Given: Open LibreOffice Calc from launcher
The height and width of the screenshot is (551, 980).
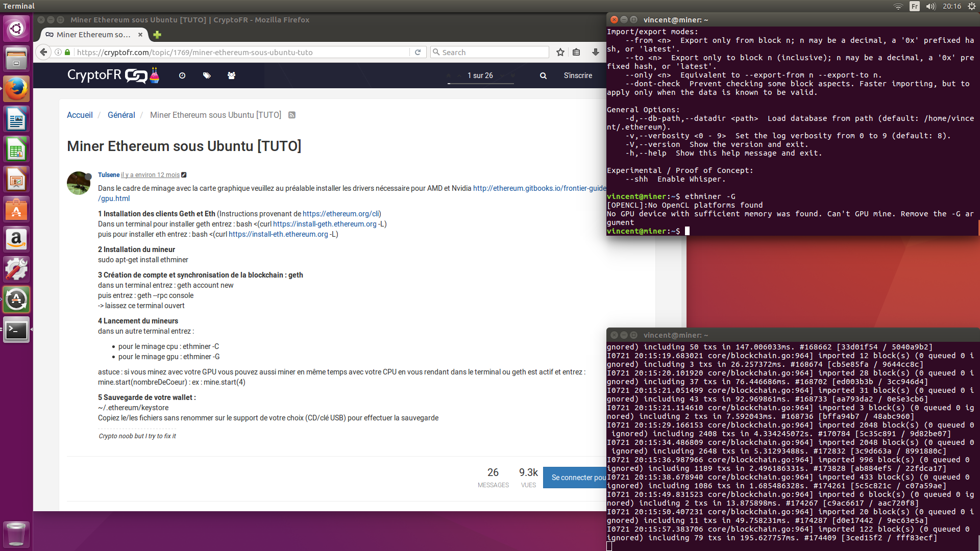Looking at the screenshot, I should point(16,149).
